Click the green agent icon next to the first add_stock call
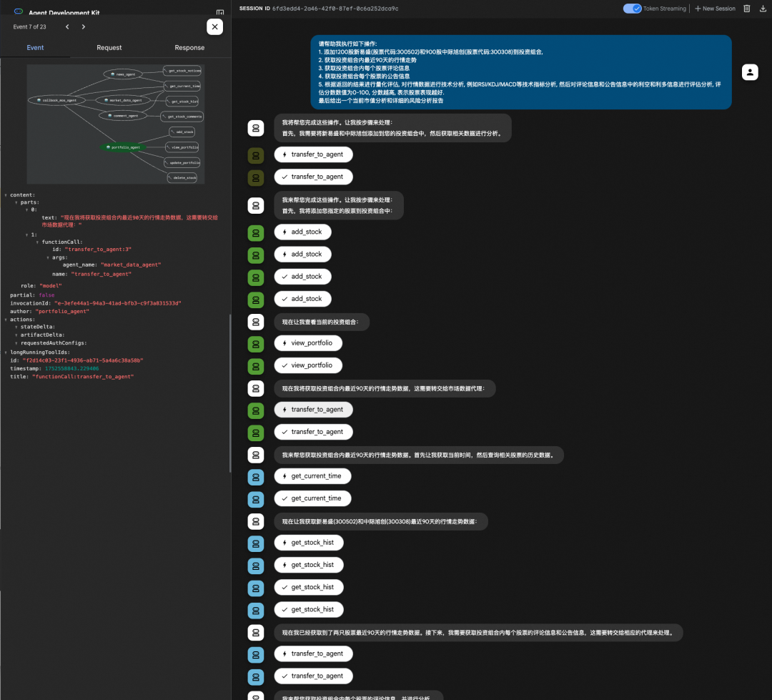Screen dimensions: 772x700 [x=256, y=232]
